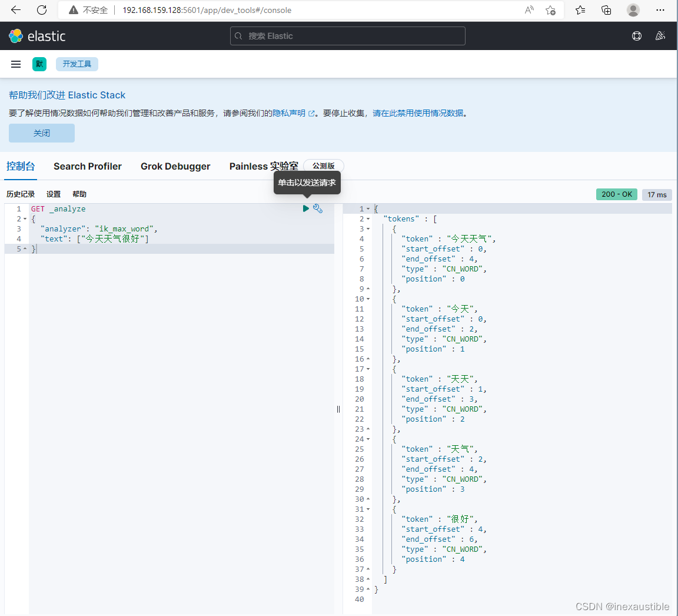This screenshot has height=616, width=678.
Task: Reload the page with refresh icon
Action: tap(42, 10)
